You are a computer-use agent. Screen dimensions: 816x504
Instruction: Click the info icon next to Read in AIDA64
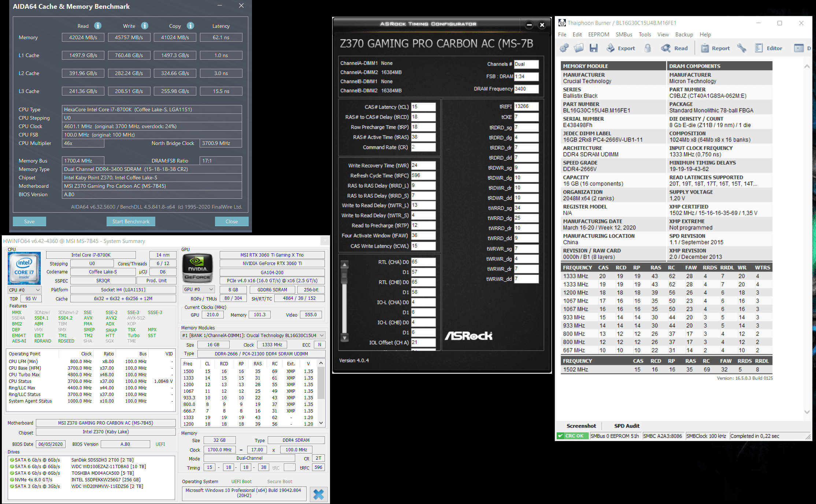coord(98,26)
